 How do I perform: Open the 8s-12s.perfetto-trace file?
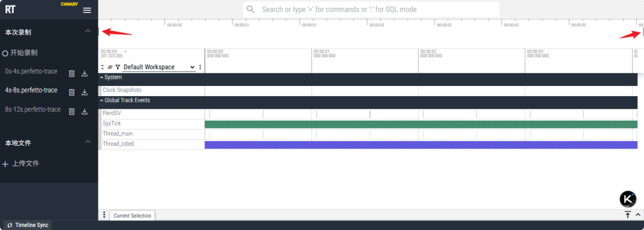33,109
